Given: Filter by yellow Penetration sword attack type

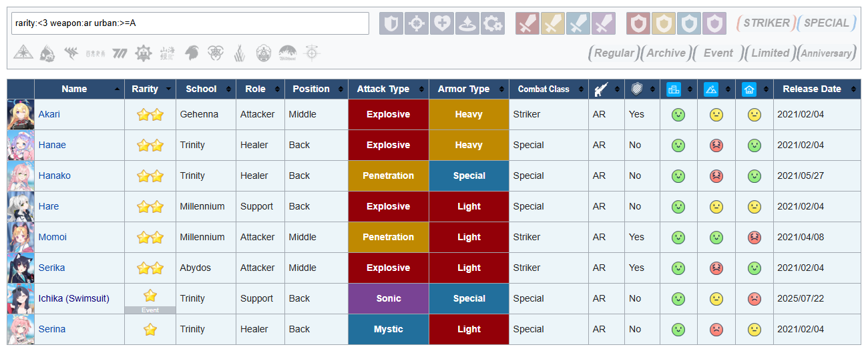Looking at the screenshot, I should tap(553, 23).
